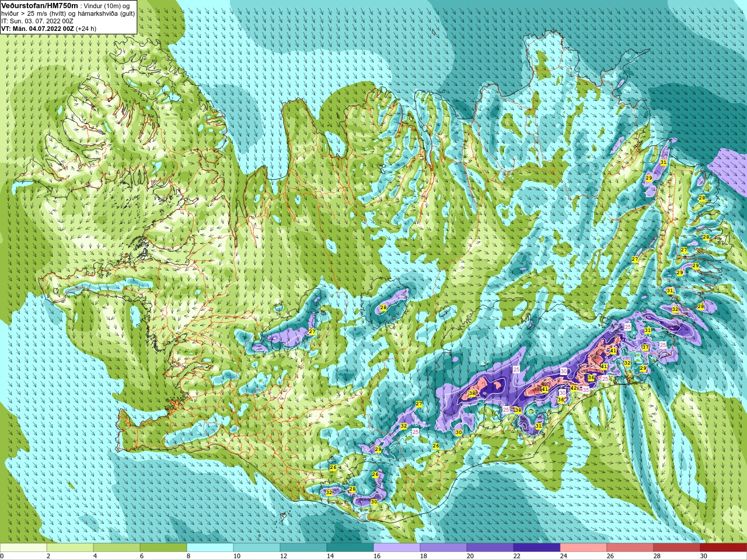Select the legend tick label '20'

[471, 556]
